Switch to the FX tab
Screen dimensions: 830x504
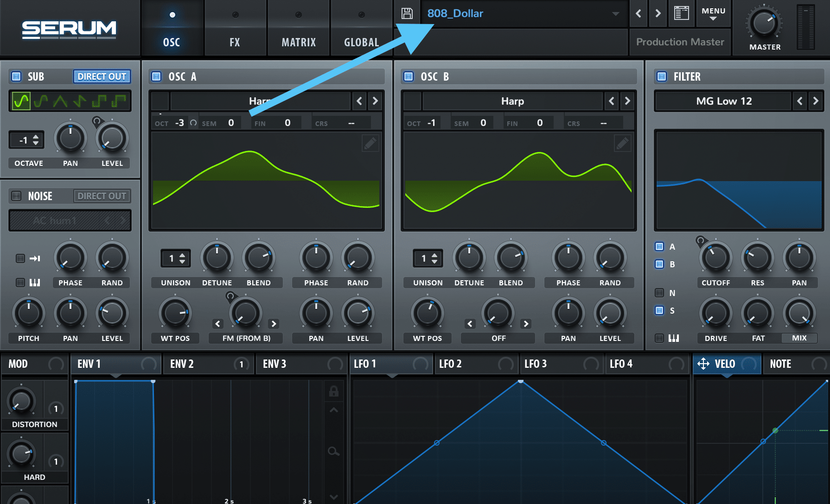[x=235, y=28]
